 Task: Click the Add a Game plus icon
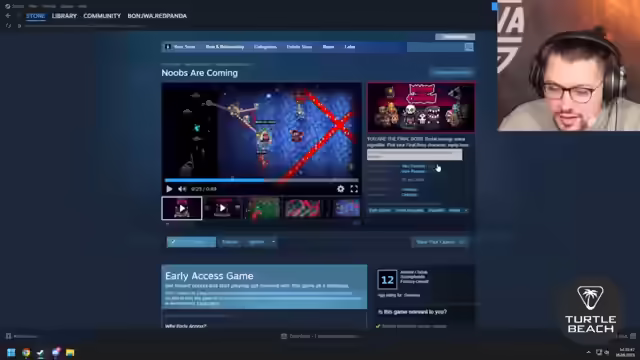8,336
